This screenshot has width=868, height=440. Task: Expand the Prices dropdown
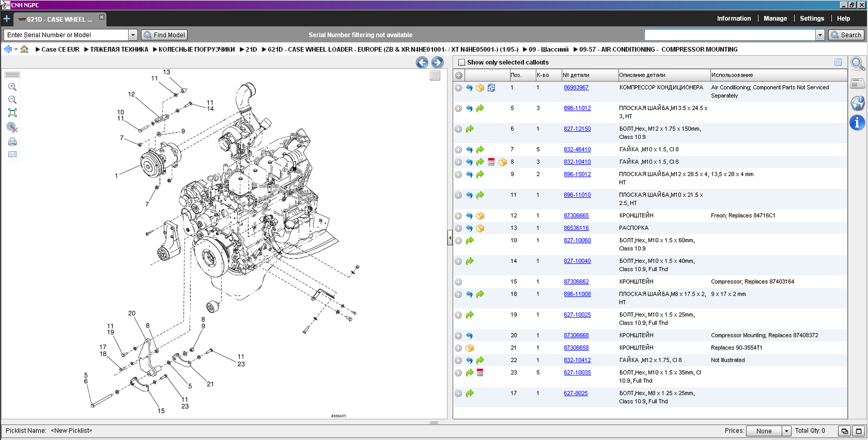[x=786, y=431]
